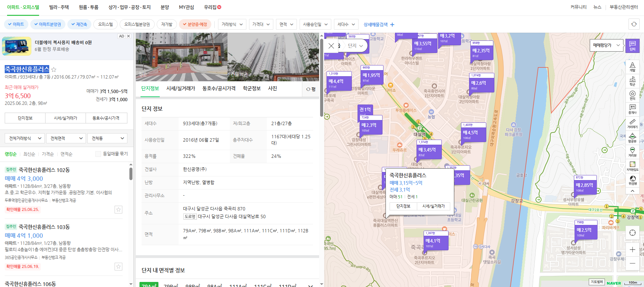This screenshot has height=287, width=644.
Task: Click the refresh filters icon
Action: click(634, 24)
